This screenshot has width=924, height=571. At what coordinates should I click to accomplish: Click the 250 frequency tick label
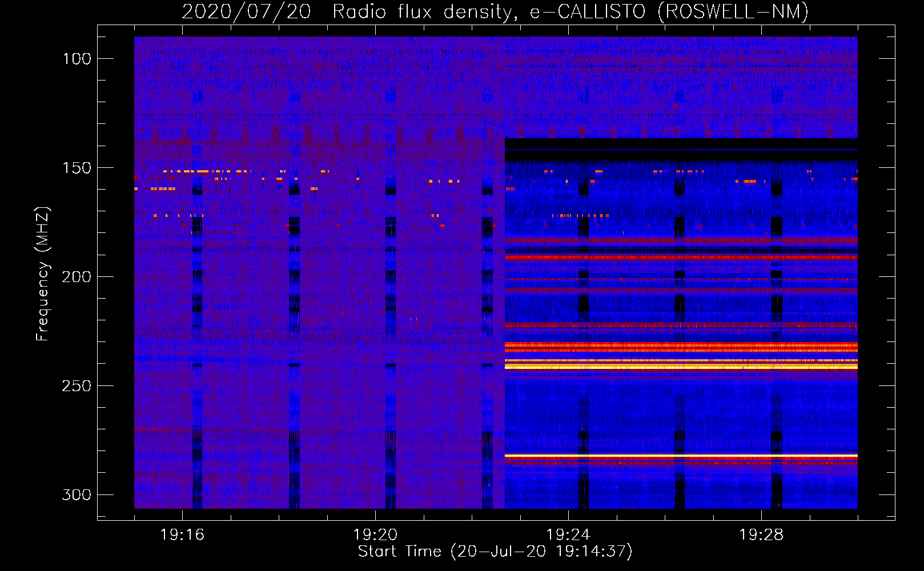[77, 386]
